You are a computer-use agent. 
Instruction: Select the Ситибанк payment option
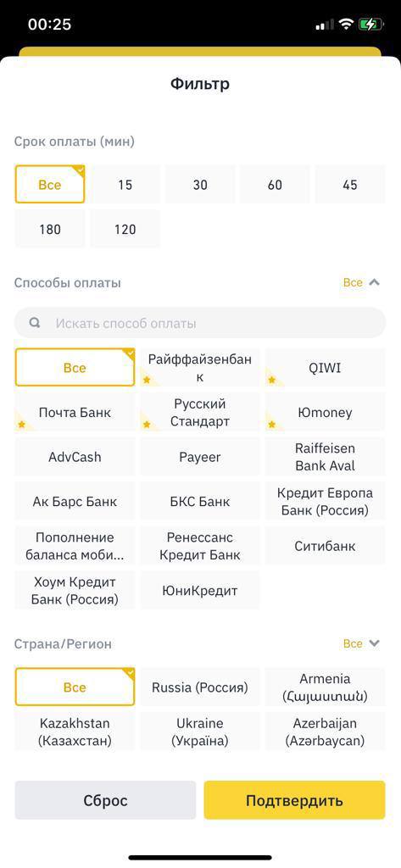[x=325, y=547]
